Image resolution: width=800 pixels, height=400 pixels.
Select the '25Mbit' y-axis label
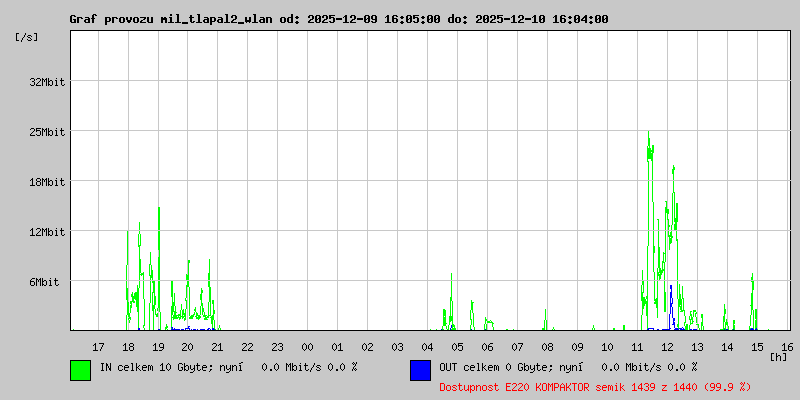(x=47, y=132)
